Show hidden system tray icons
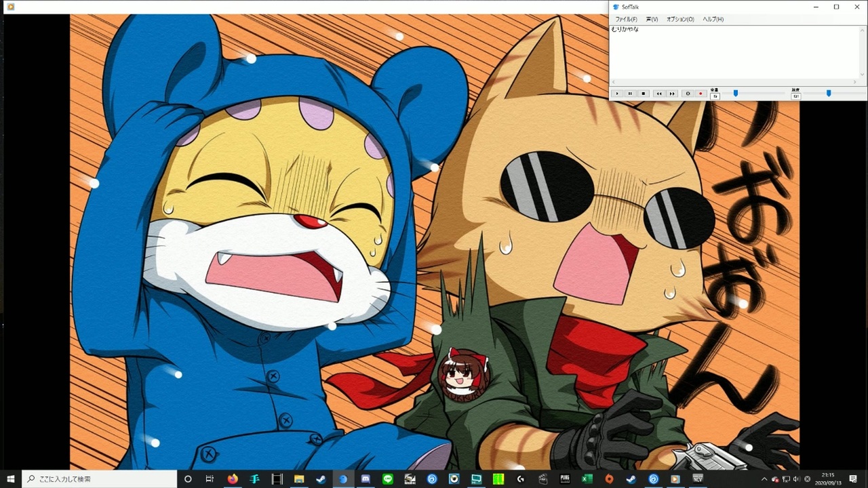This screenshot has width=868, height=488. tap(763, 479)
